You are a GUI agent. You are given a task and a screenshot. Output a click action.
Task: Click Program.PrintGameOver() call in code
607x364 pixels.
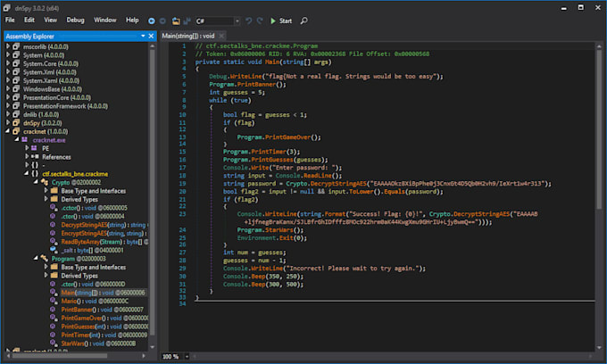(279, 137)
